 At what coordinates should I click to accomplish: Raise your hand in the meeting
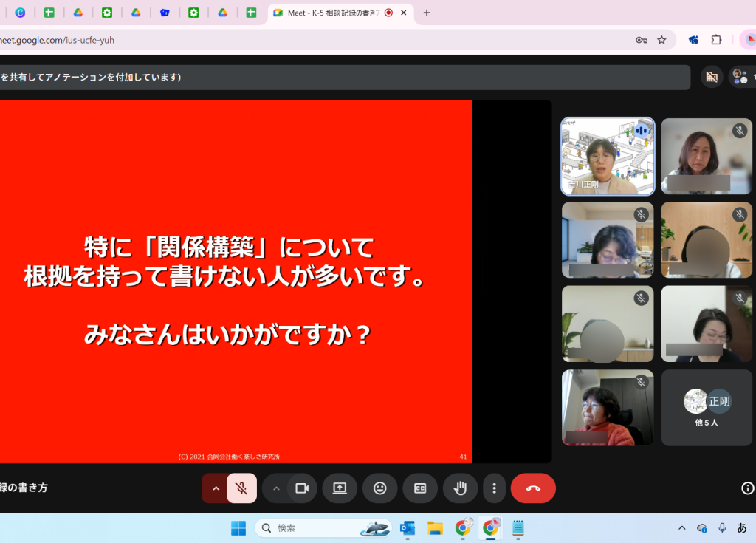pos(460,488)
